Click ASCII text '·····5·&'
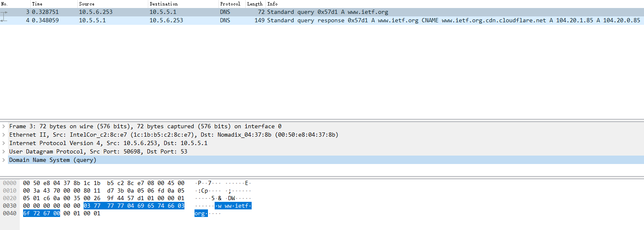The height and width of the screenshot is (230, 644). 208,198
